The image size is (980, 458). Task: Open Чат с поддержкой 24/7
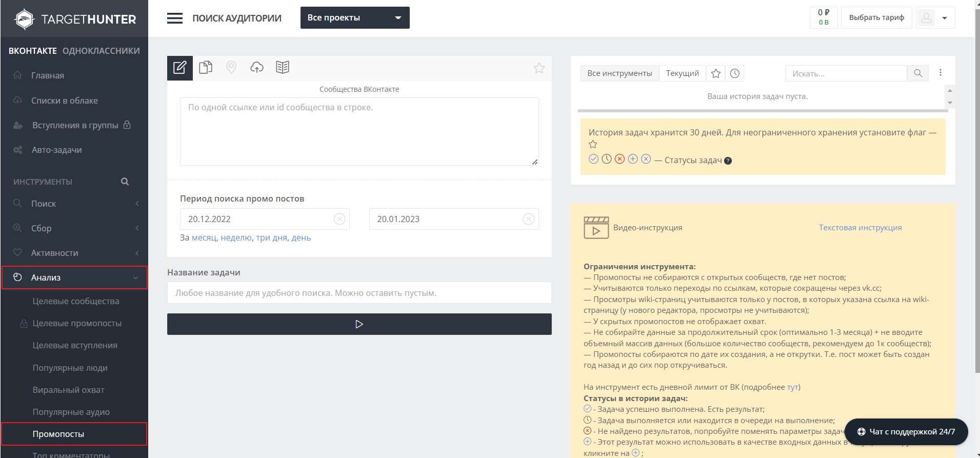(x=906, y=432)
